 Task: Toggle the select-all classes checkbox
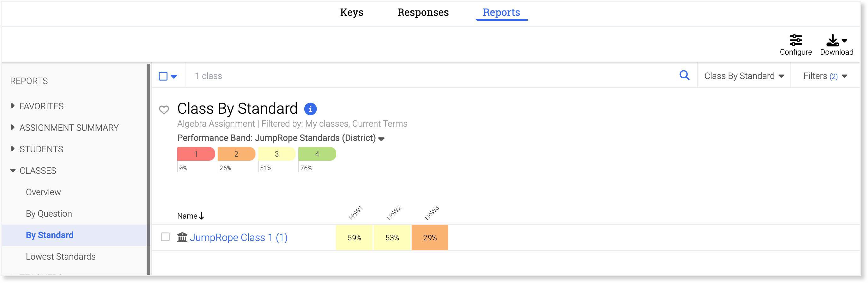[163, 76]
